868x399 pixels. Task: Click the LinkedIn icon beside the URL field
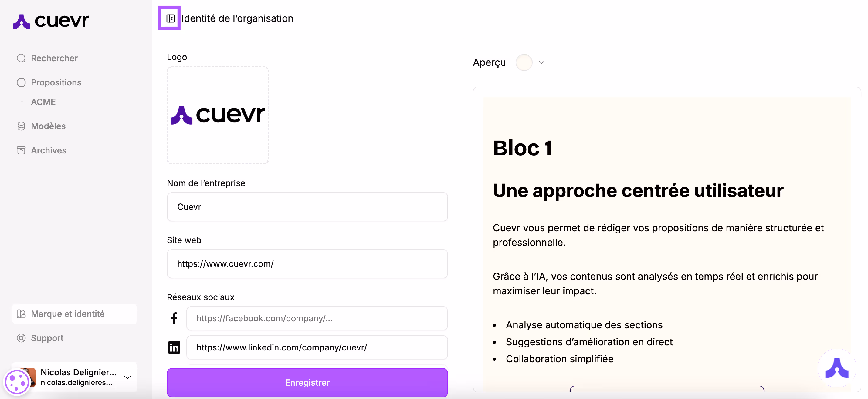[174, 347]
